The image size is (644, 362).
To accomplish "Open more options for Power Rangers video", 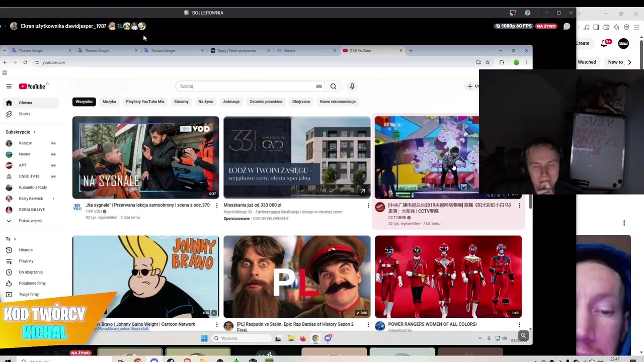I will [519, 325].
